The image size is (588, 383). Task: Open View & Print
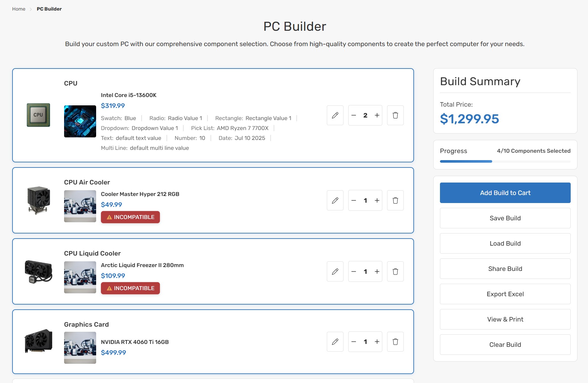coord(505,319)
